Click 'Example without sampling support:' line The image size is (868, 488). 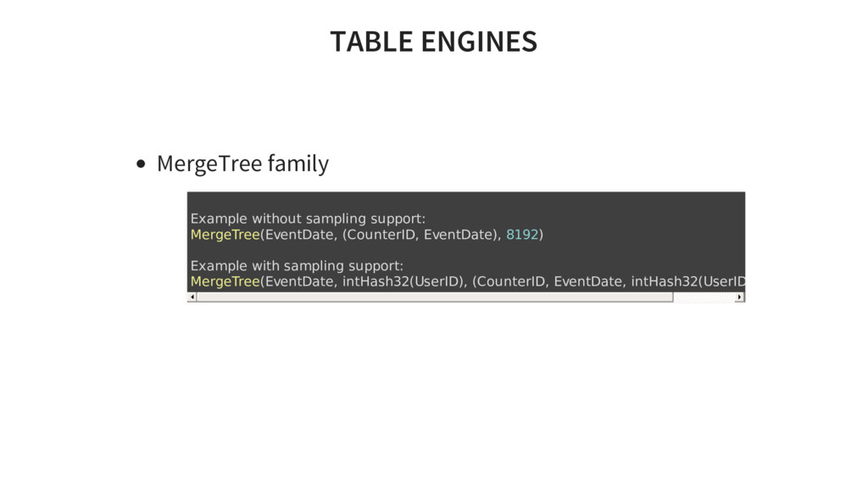pyautogui.click(x=308, y=219)
